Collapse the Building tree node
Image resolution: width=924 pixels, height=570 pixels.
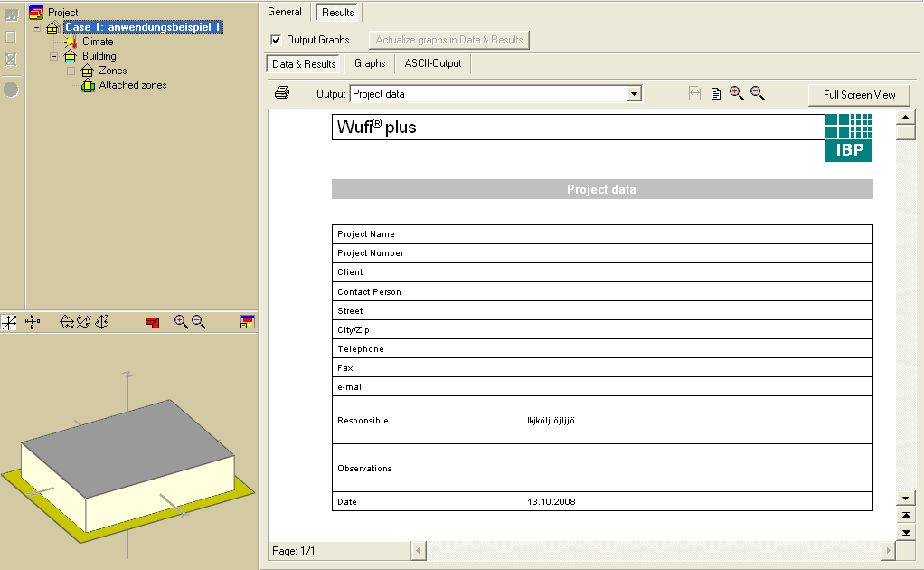point(53,57)
